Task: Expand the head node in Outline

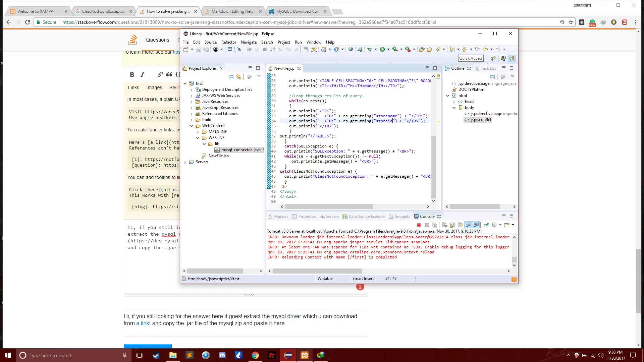Action: [454, 102]
